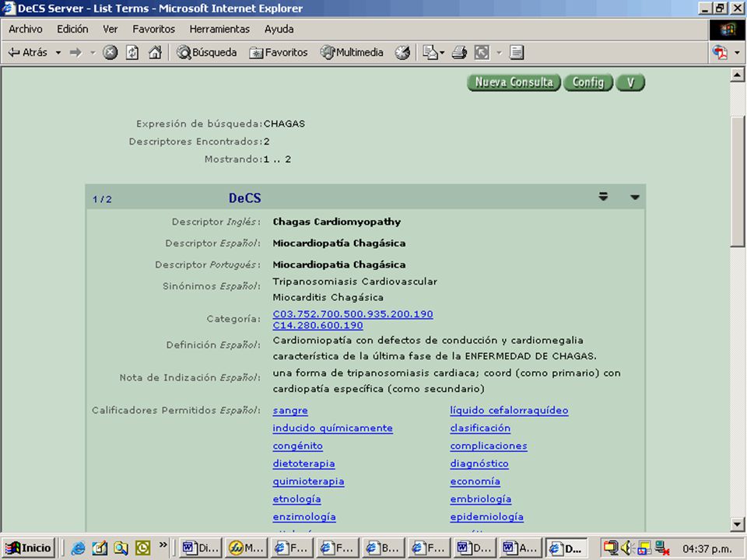Click the network disconnected tray icon
Image resolution: width=747 pixels, height=560 pixels.
(661, 548)
